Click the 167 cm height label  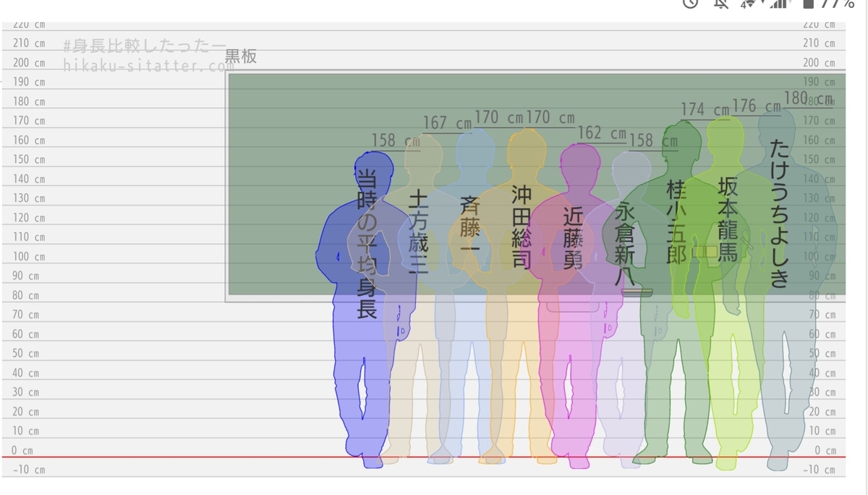(447, 124)
